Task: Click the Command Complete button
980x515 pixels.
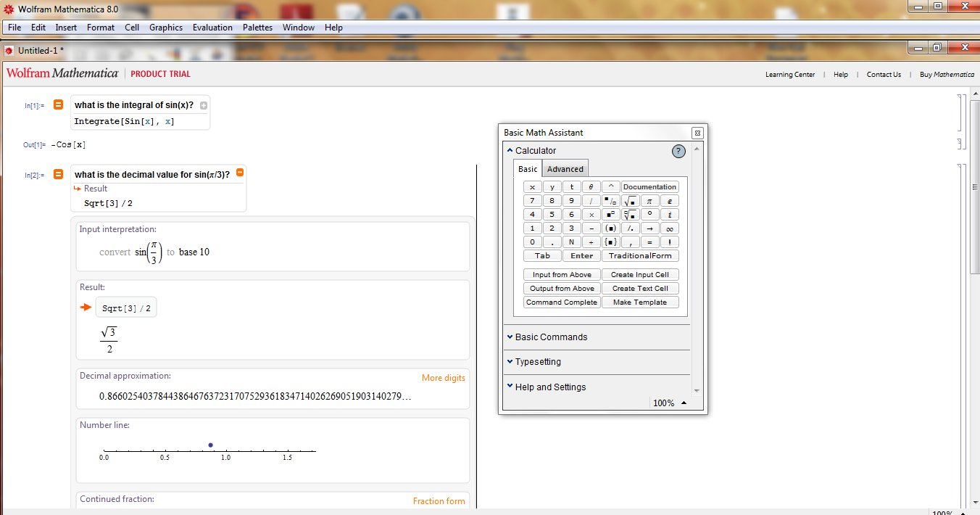Action: [x=562, y=302]
